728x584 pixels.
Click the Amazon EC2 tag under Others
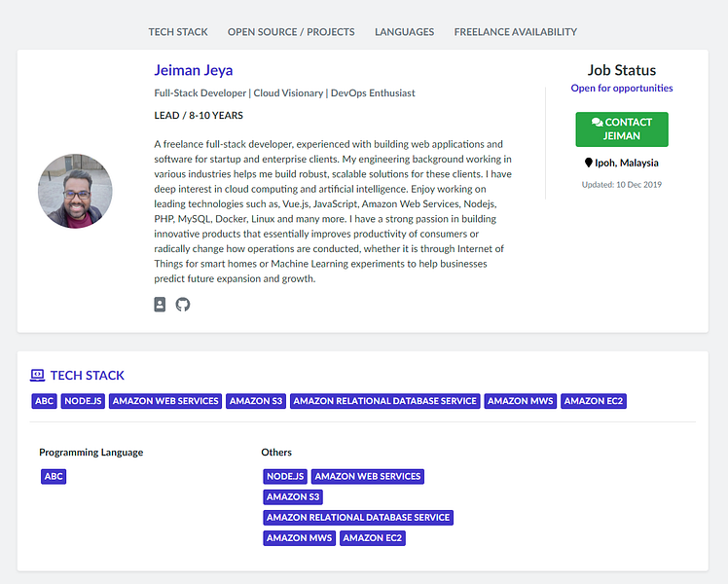[x=373, y=538]
